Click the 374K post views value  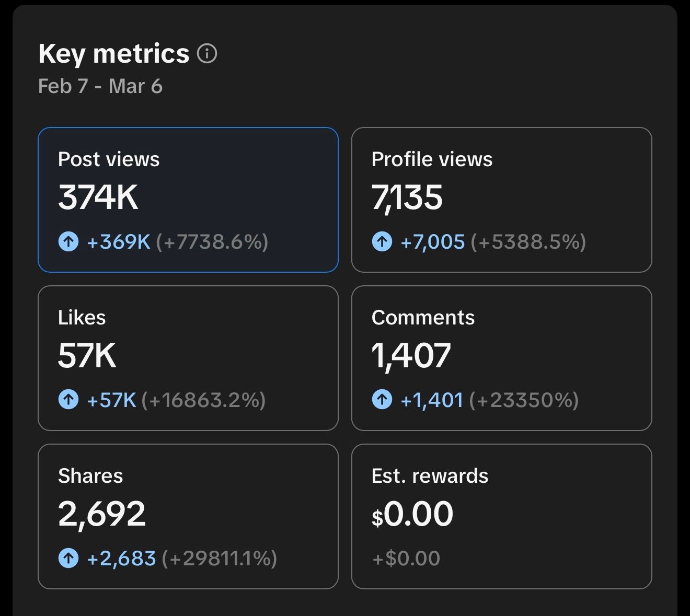pos(98,197)
